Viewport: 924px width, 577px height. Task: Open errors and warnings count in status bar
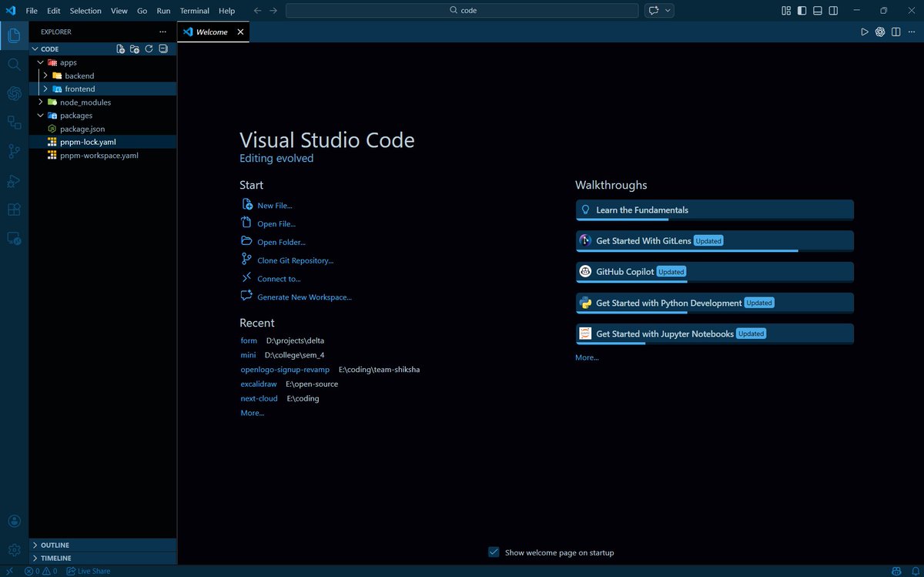[41, 571]
